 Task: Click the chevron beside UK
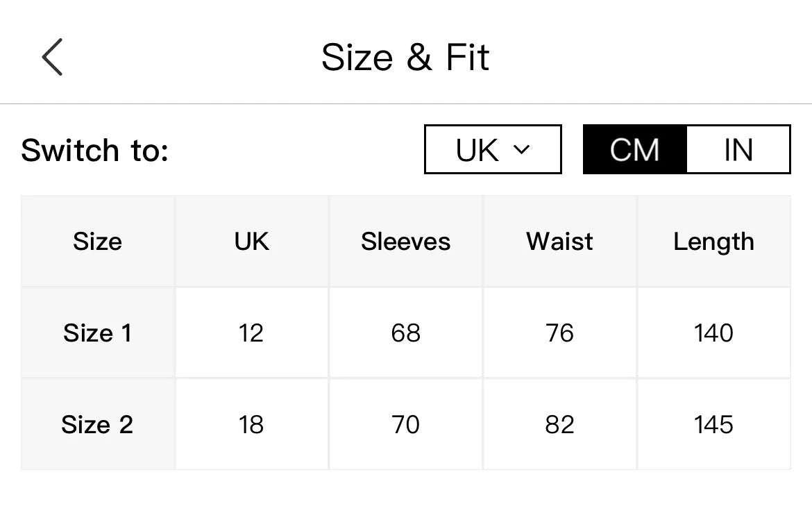point(521,149)
